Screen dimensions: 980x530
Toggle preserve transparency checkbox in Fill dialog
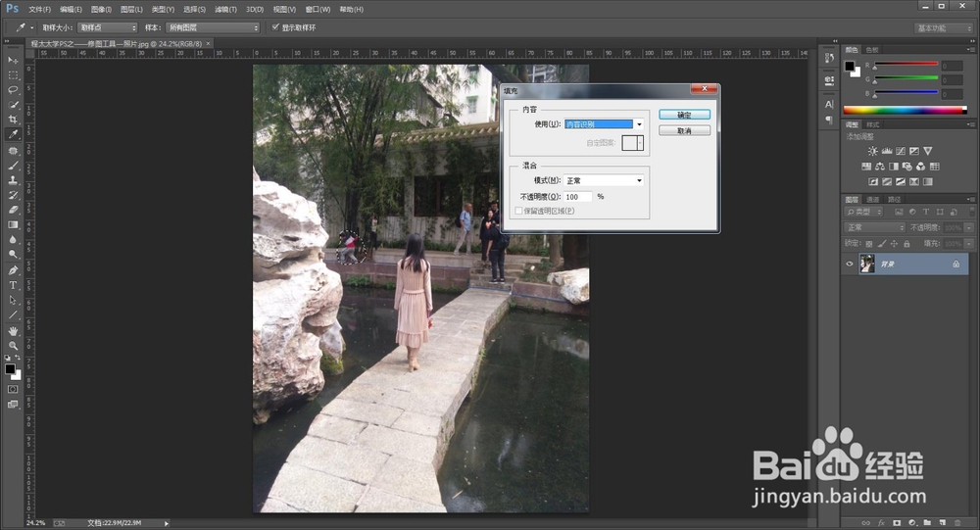(518, 212)
